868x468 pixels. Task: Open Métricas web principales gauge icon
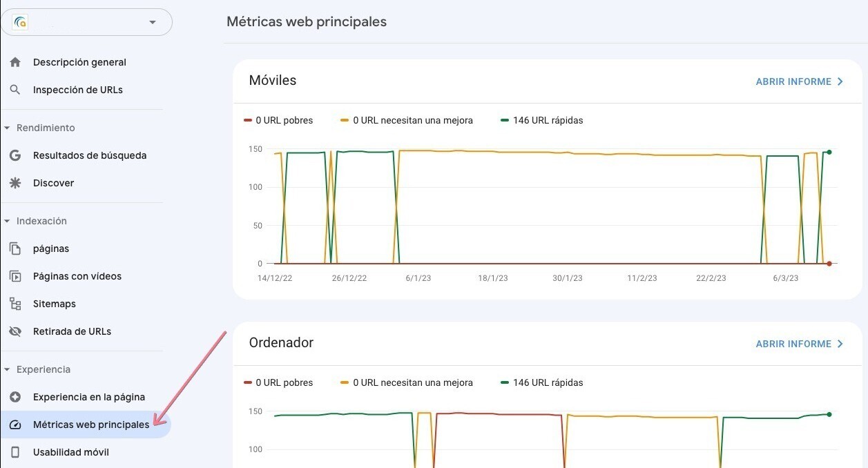(x=15, y=424)
